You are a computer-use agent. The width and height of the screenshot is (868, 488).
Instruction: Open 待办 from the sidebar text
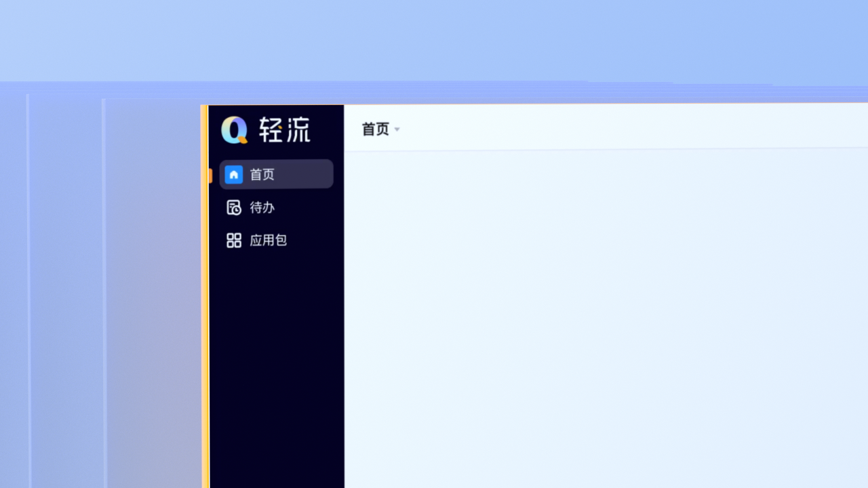click(262, 207)
